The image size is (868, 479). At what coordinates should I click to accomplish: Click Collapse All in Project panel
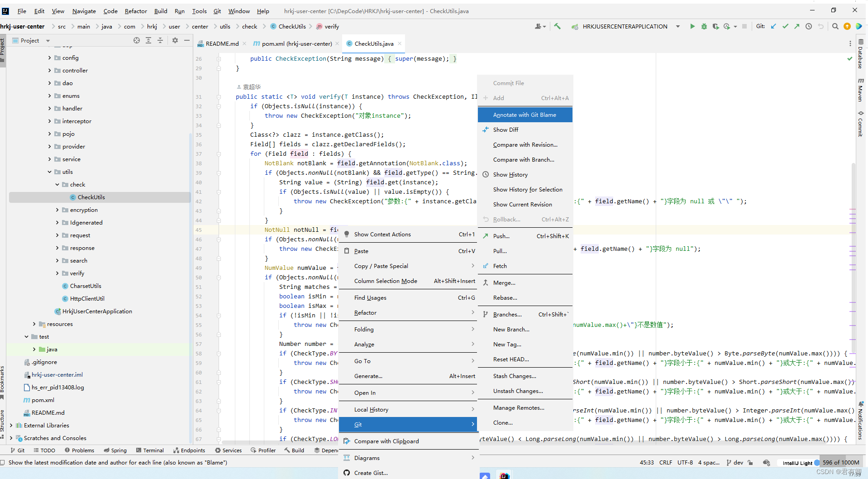(160, 40)
